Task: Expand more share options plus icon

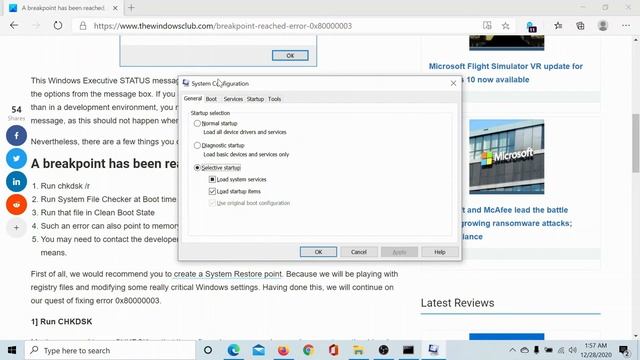Action: click(16, 228)
